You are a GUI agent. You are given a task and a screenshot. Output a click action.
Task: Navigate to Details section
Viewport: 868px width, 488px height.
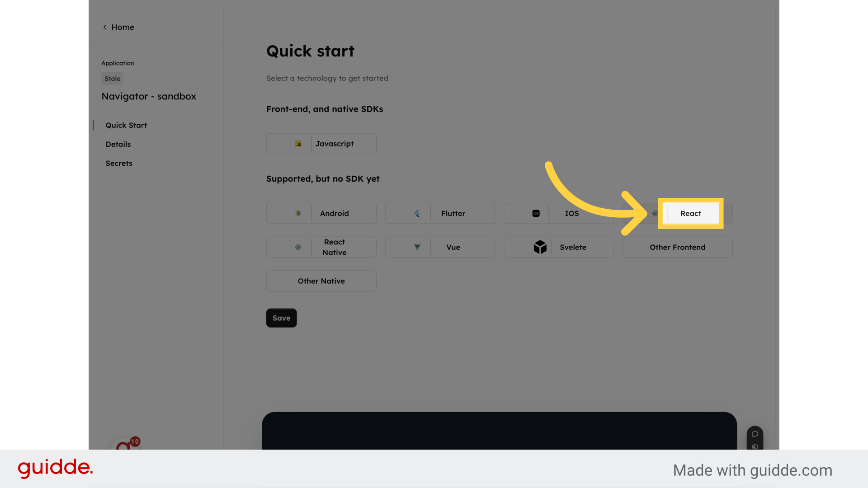(x=118, y=144)
